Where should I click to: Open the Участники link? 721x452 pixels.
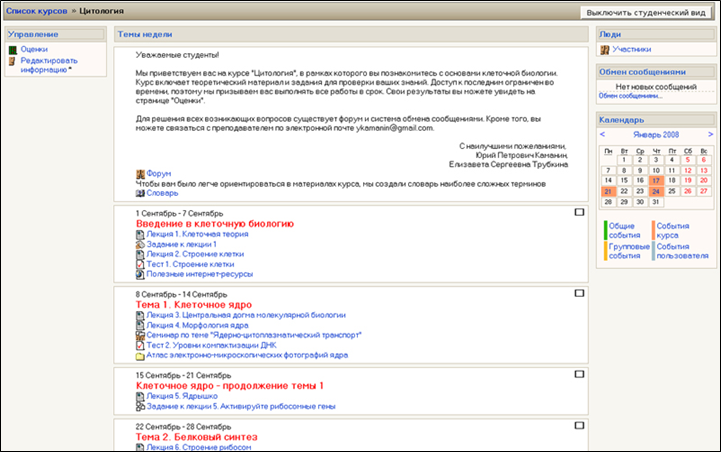click(631, 49)
